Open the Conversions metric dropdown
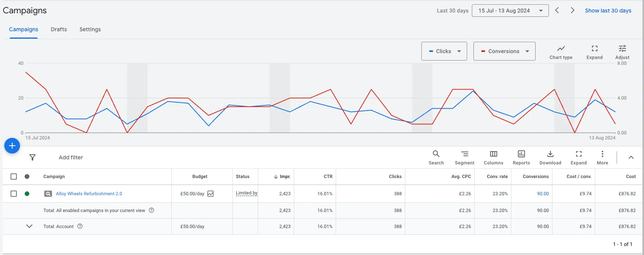Image resolution: width=644 pixels, height=255 pixels. click(x=504, y=51)
